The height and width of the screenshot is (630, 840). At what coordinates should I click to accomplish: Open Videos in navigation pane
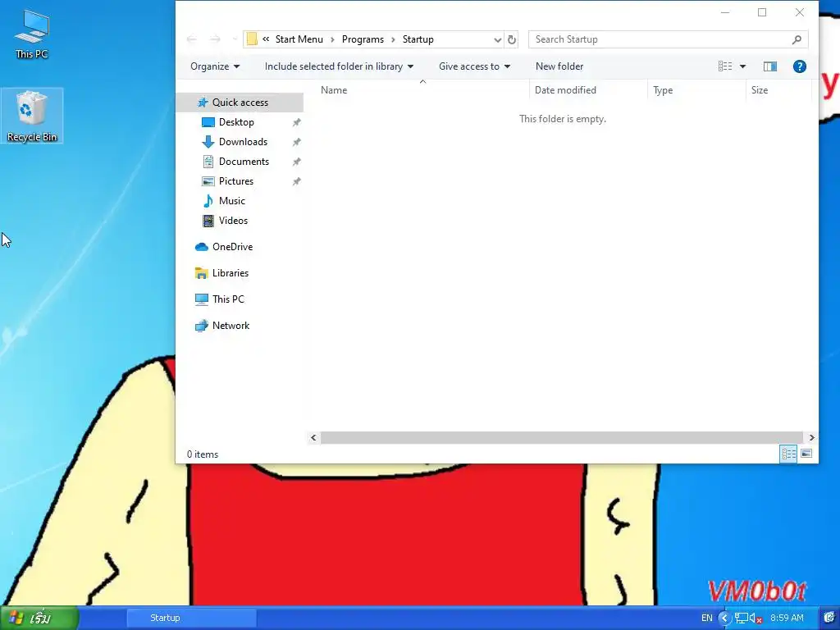[233, 221]
